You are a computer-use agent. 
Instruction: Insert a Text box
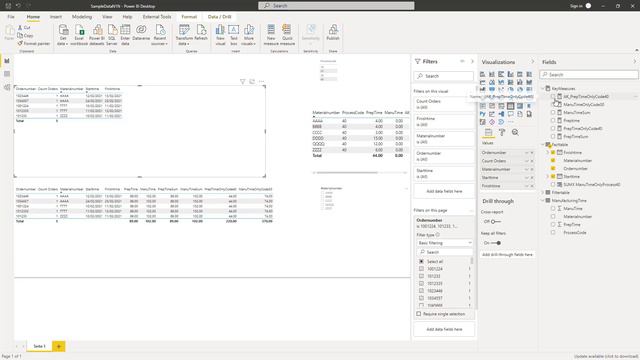(233, 35)
